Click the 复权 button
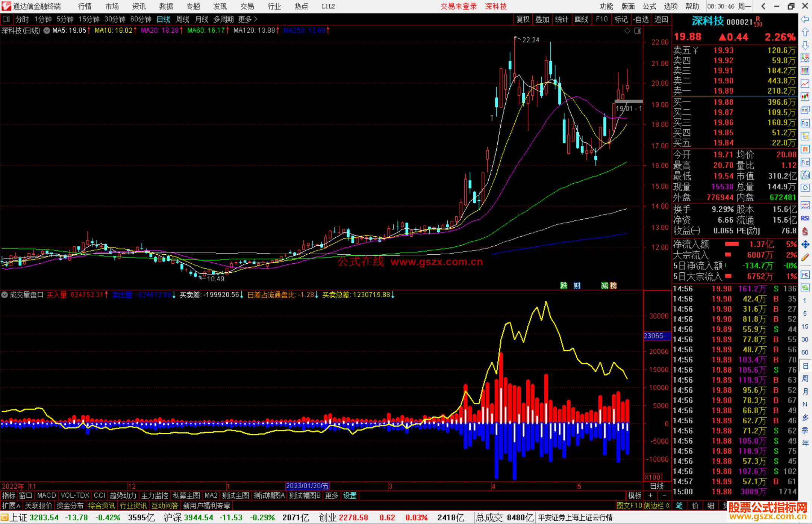Screen dimensions: 812x524 pos(523,19)
